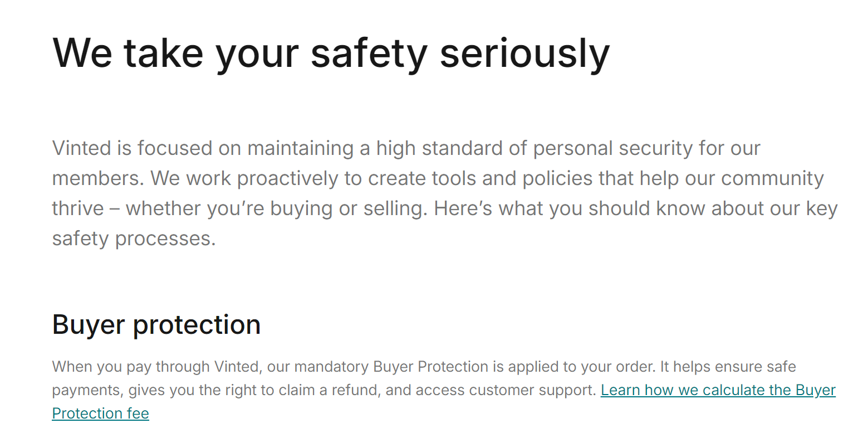Click the word 'safety' in the main title
The width and height of the screenshot is (868, 428).
coord(369,53)
